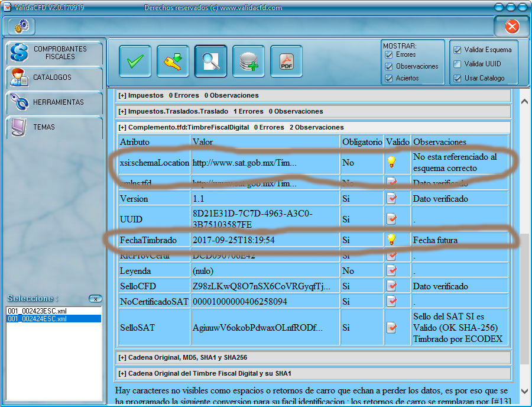The image size is (532, 407).
Task: Click the Version value 1.1
Action: [199, 199]
